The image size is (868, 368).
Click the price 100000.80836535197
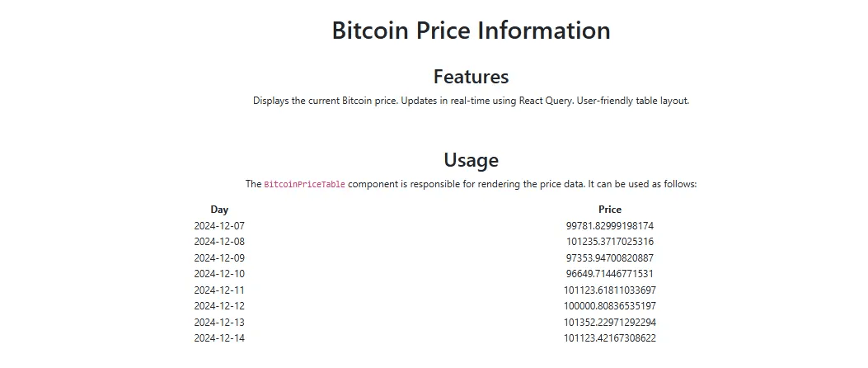[610, 306]
